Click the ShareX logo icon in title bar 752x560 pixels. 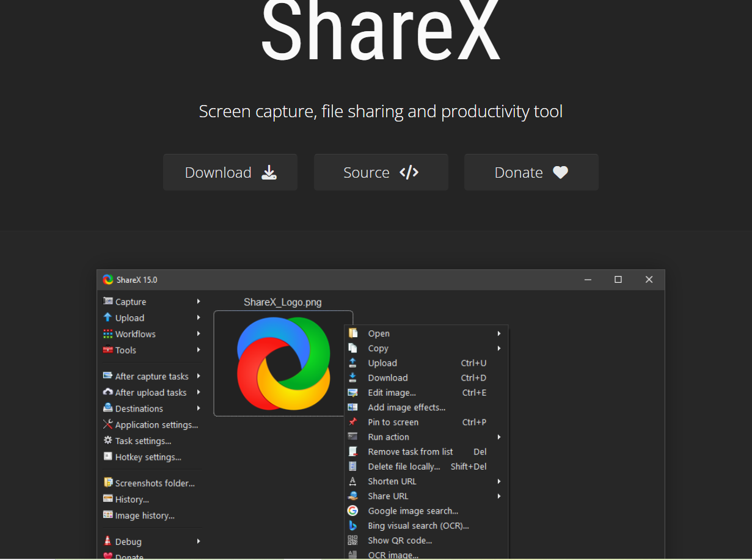[108, 280]
